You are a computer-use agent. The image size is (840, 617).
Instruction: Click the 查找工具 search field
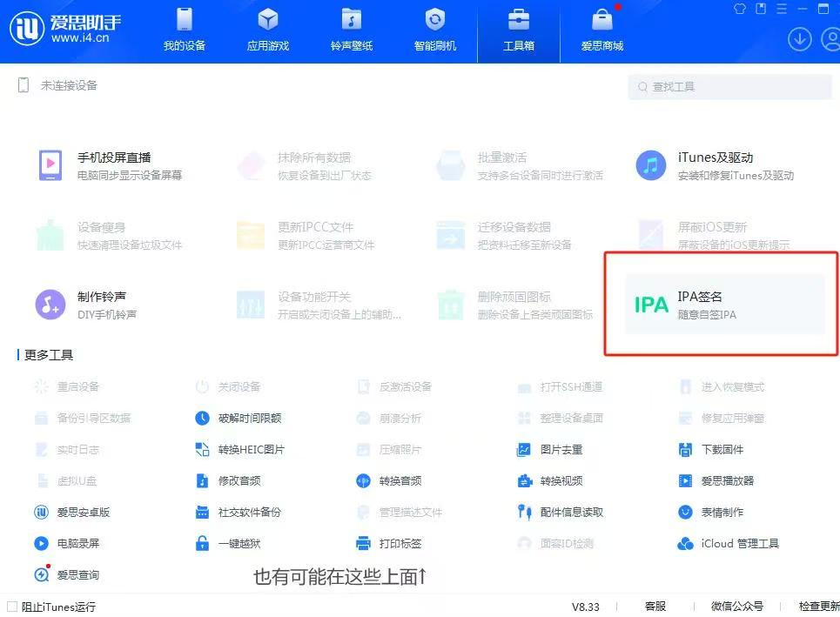pyautogui.click(x=729, y=87)
